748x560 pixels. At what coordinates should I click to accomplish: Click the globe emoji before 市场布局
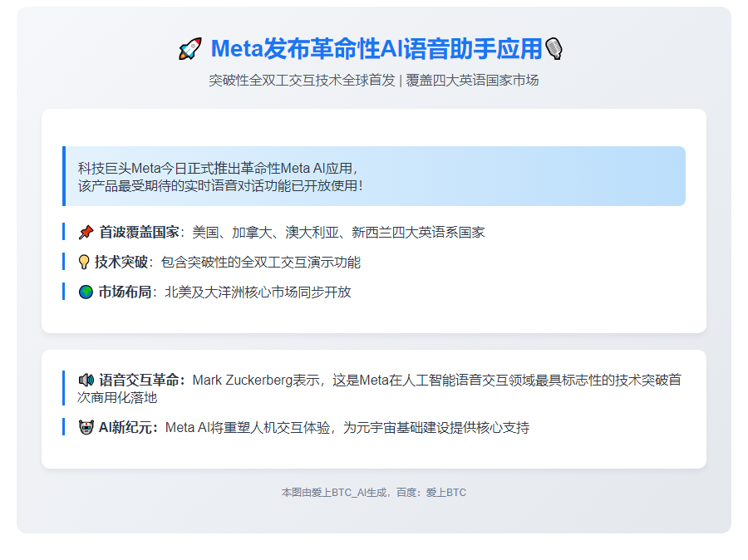[x=86, y=292]
